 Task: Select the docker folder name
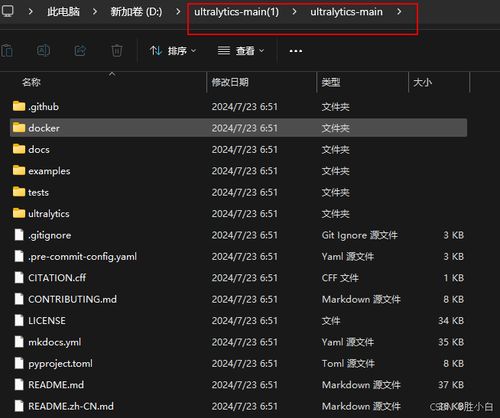click(x=44, y=128)
